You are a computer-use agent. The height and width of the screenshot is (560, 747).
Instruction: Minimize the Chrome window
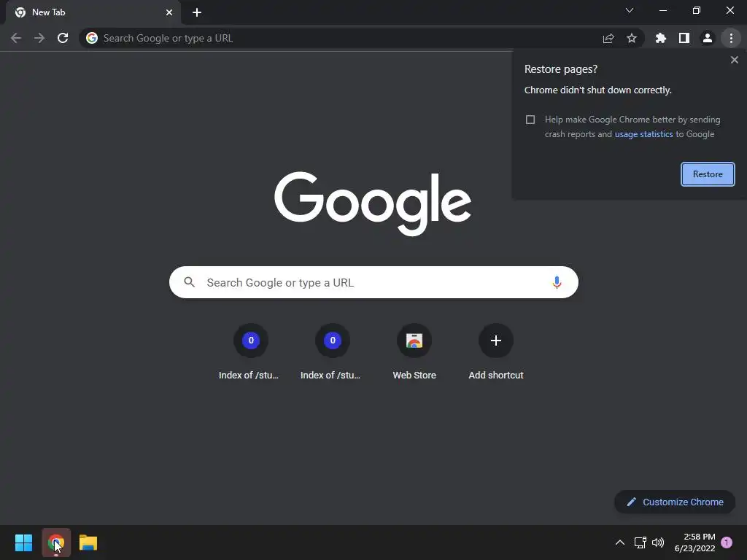tap(662, 10)
